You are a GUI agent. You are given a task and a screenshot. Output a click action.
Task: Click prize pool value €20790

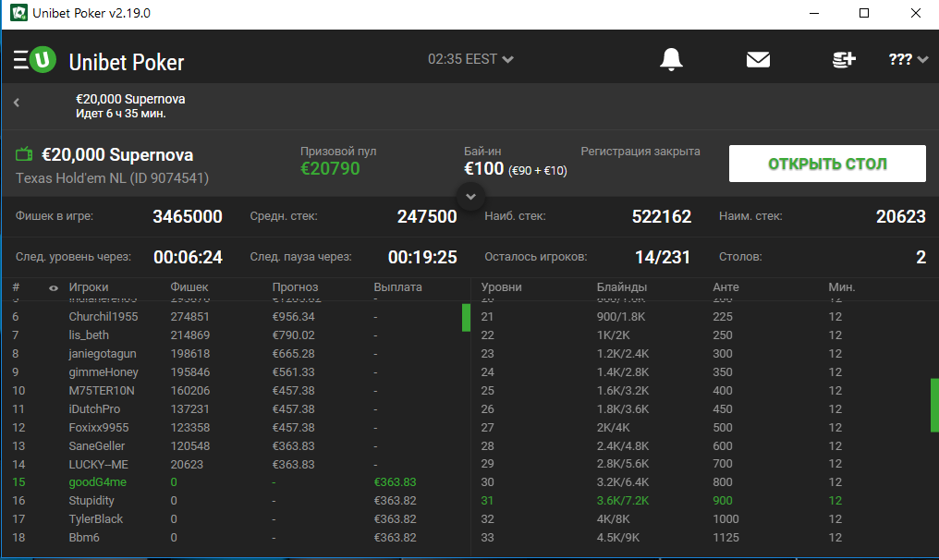click(330, 169)
